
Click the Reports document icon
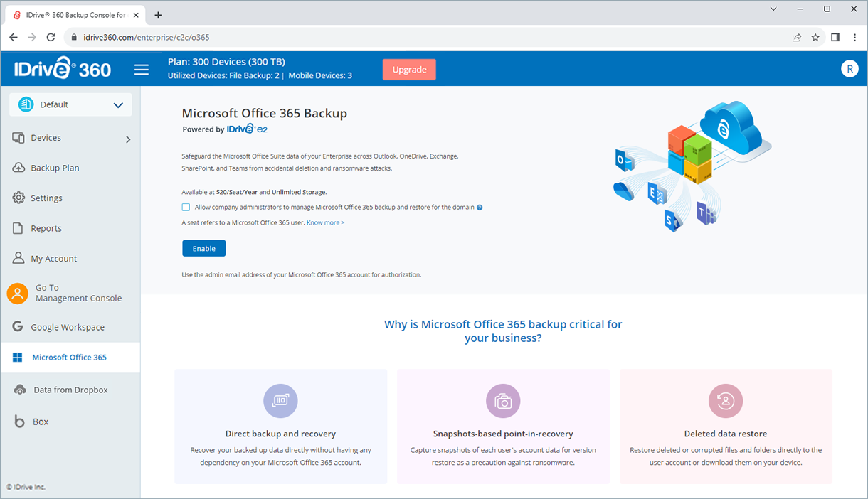(18, 228)
